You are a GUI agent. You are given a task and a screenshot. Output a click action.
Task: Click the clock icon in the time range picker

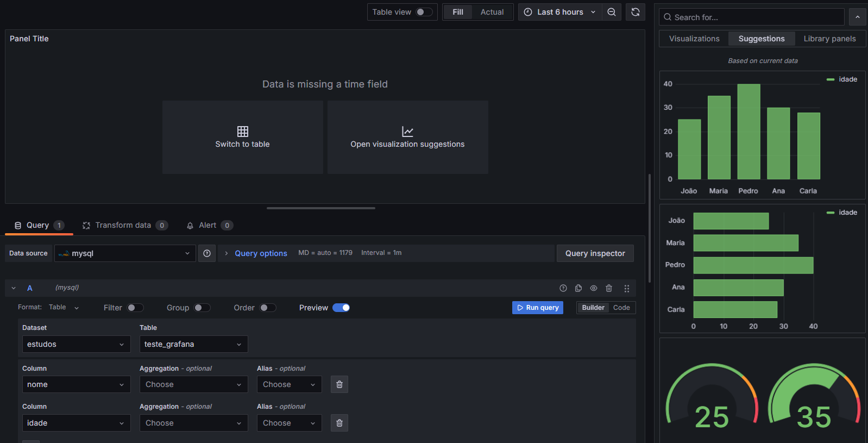[x=528, y=12]
